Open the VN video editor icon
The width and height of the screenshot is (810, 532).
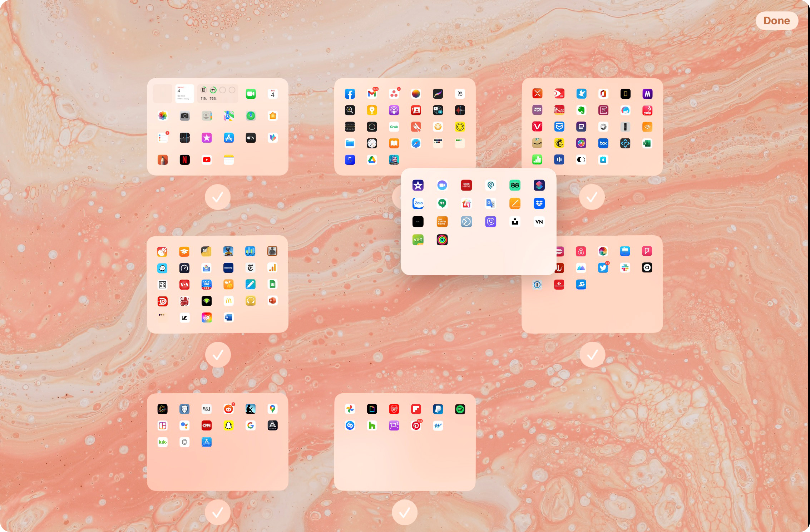click(539, 222)
